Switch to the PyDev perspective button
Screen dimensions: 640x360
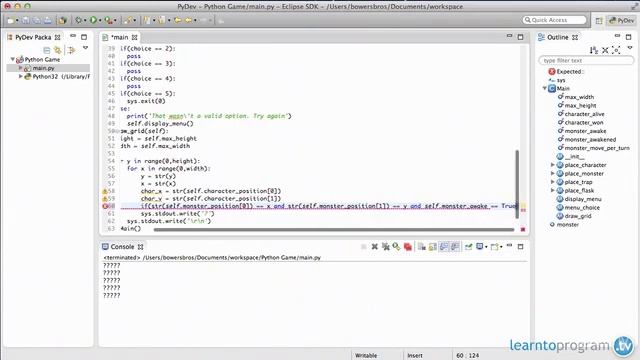(622, 20)
